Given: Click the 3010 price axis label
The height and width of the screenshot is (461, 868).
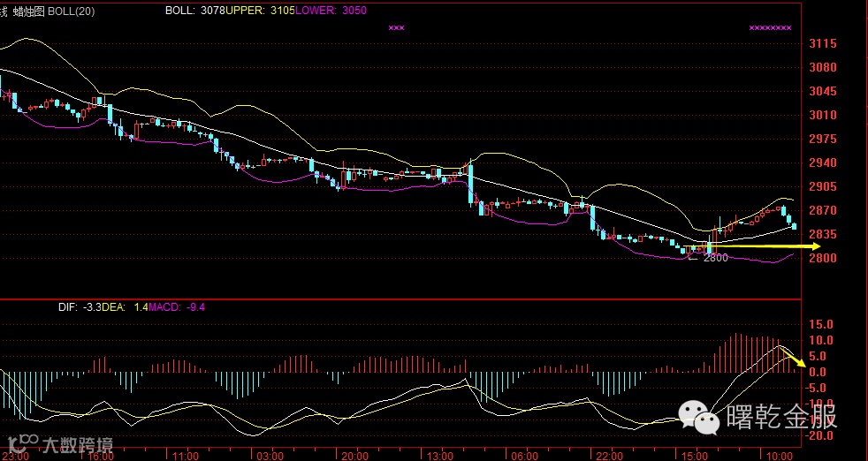Looking at the screenshot, I should tap(823, 115).
